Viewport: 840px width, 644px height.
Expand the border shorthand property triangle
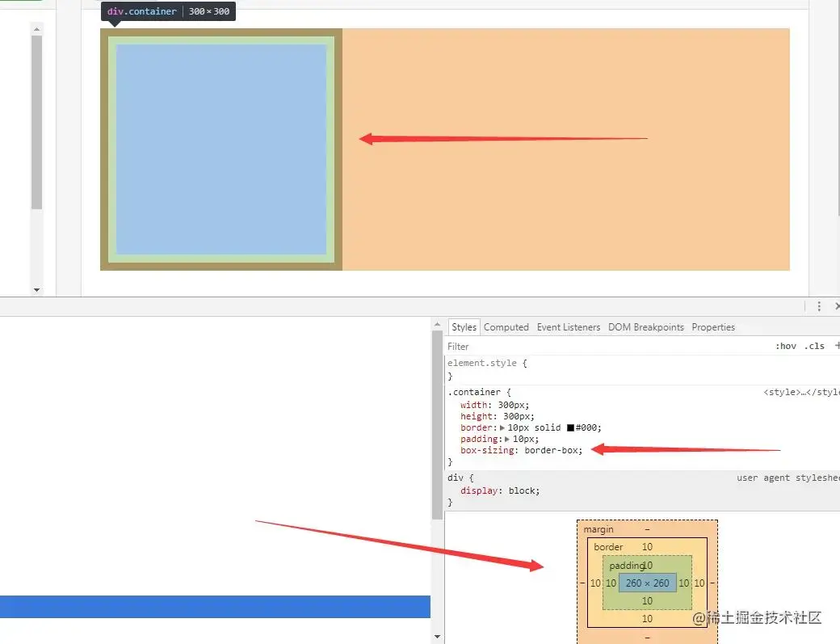point(502,427)
